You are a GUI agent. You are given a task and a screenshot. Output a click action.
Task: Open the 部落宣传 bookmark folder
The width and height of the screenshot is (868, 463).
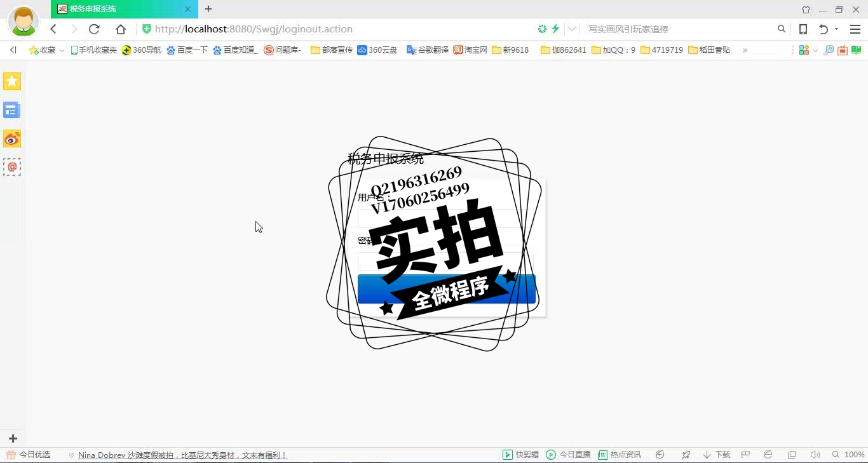(331, 50)
